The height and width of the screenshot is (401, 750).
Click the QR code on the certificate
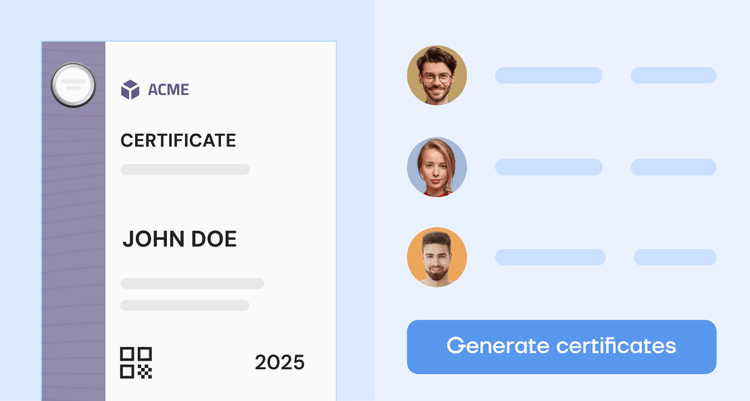136,363
